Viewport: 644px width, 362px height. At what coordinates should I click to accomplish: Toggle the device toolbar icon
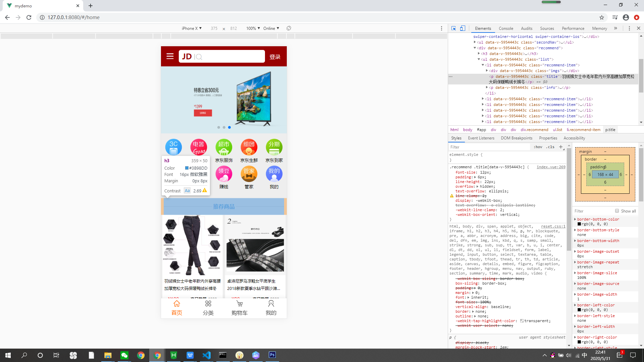[x=463, y=28]
